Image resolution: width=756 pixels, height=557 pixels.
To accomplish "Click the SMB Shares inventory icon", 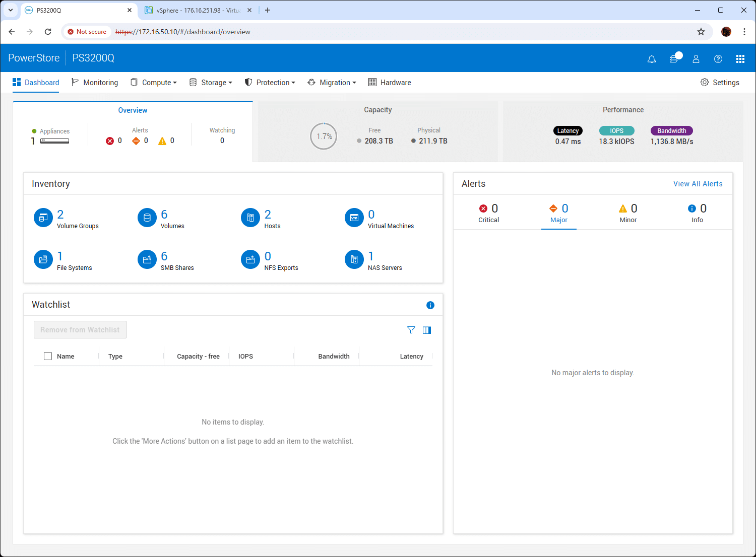I will [x=147, y=260].
